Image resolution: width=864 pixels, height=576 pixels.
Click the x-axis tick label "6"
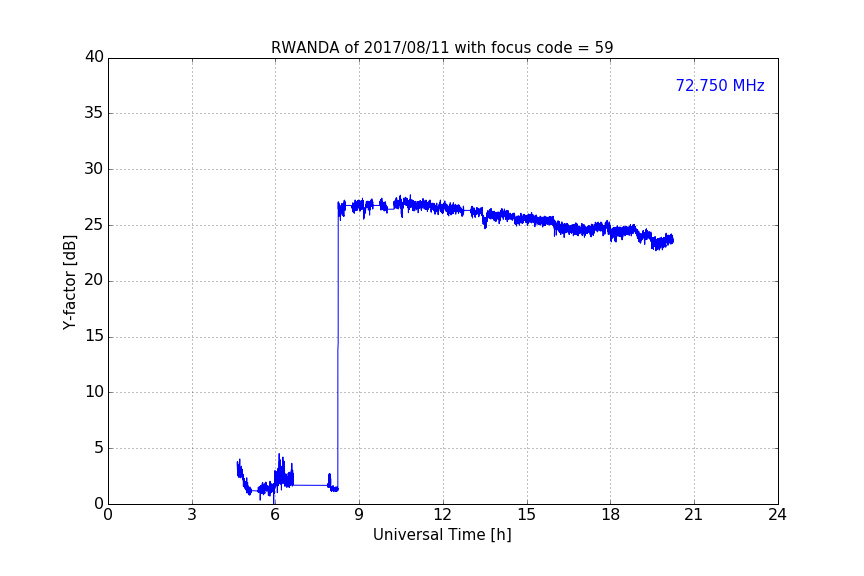click(x=275, y=515)
